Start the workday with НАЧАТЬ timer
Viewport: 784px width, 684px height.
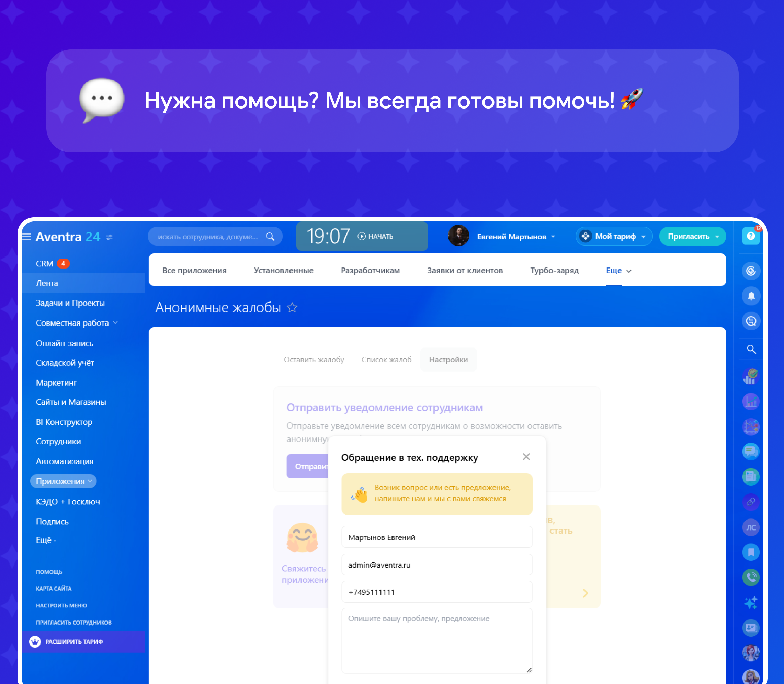point(376,236)
